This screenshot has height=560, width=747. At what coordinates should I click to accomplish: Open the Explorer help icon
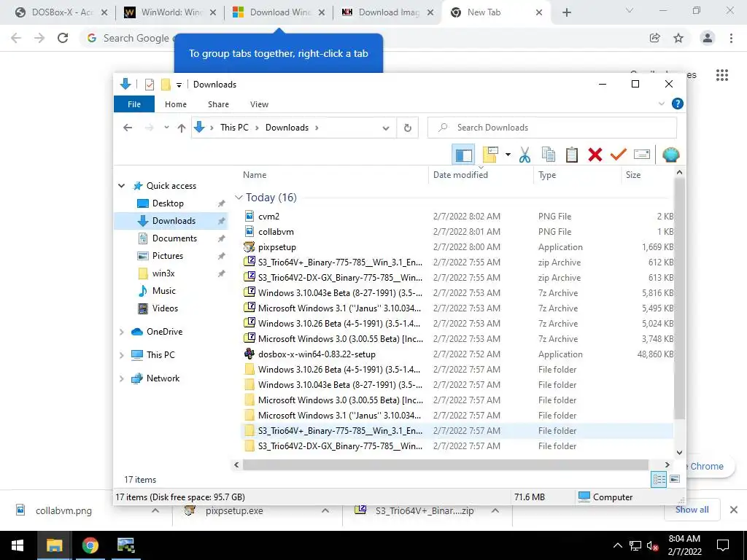tap(678, 104)
